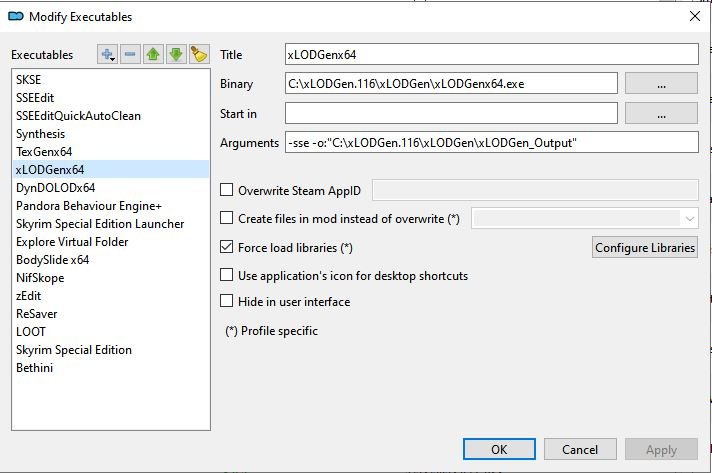The width and height of the screenshot is (712, 473).
Task: Enable Create files in mod checkbox
Action: (x=226, y=218)
